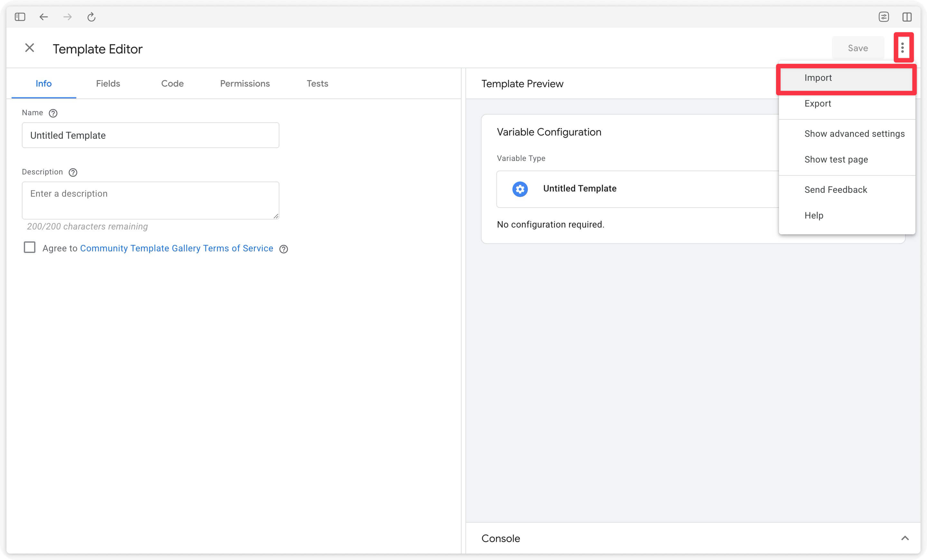
Task: Select Export from the menu
Action: click(847, 103)
